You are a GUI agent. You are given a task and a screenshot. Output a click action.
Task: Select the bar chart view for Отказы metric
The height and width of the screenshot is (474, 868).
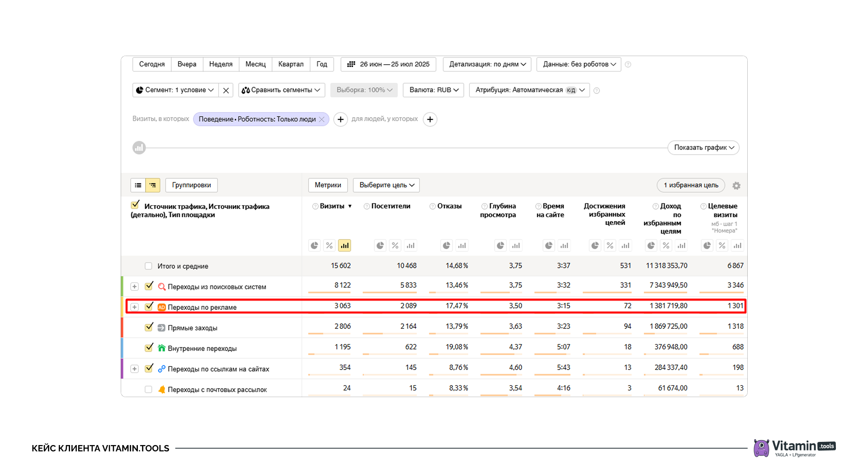[x=462, y=245]
